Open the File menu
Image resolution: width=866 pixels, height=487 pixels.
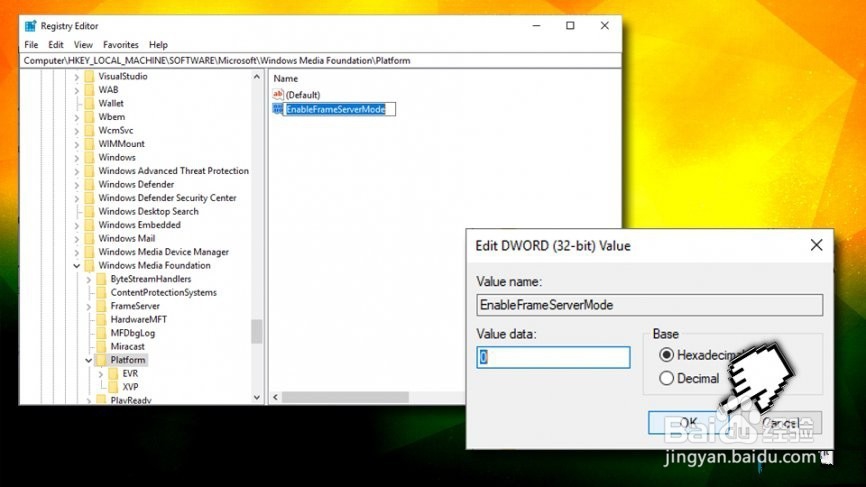click(31, 45)
